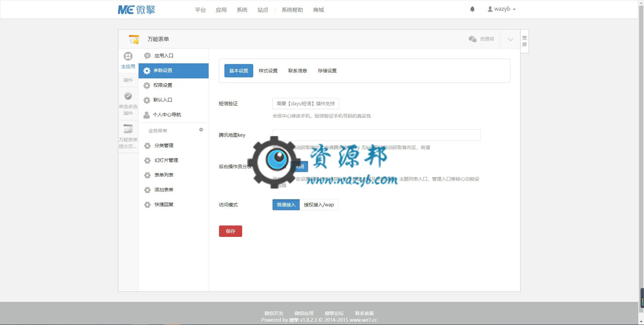Screen dimensions: 644x325
Task: Click the 幻灯片管理 gear icon
Action: pyautogui.click(x=147, y=160)
